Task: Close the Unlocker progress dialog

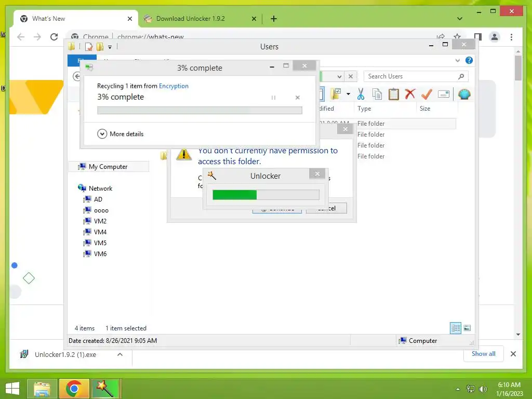Action: [317, 174]
